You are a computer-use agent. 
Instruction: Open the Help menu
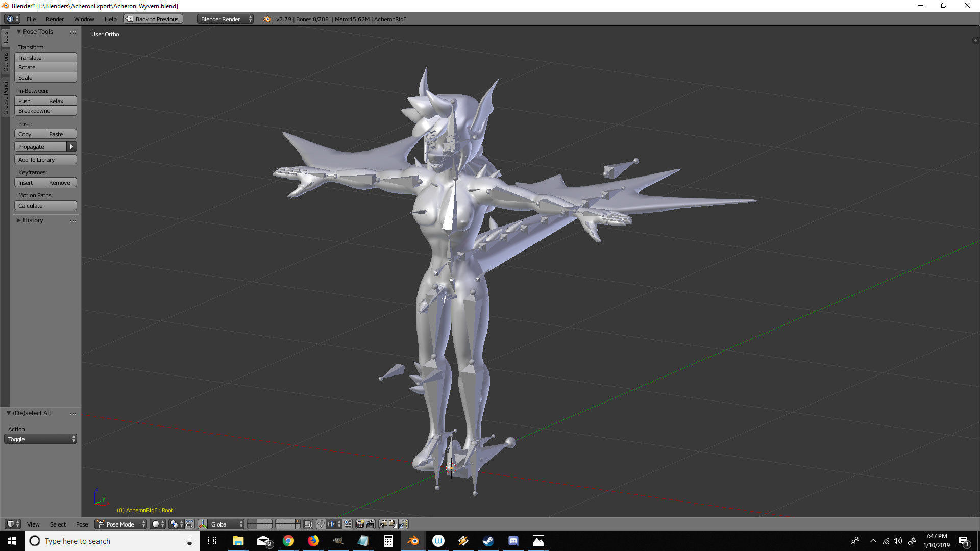click(110, 19)
